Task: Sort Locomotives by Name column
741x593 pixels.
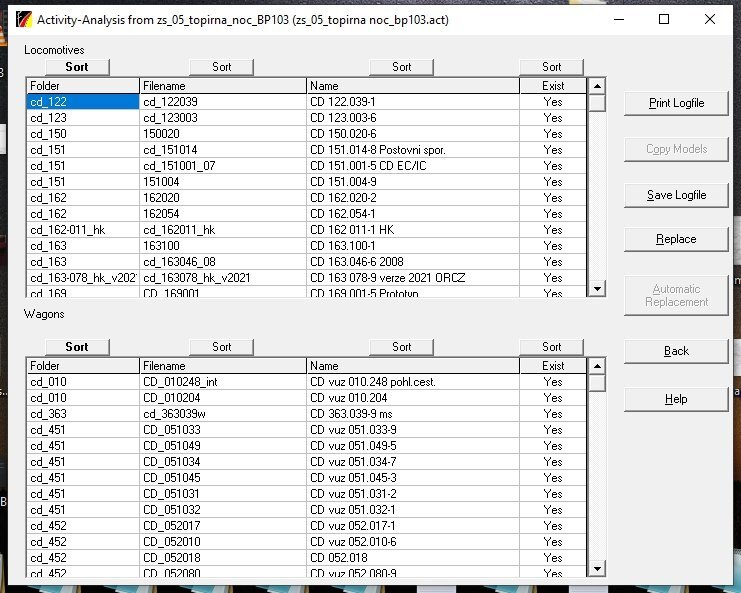Action: 401,67
